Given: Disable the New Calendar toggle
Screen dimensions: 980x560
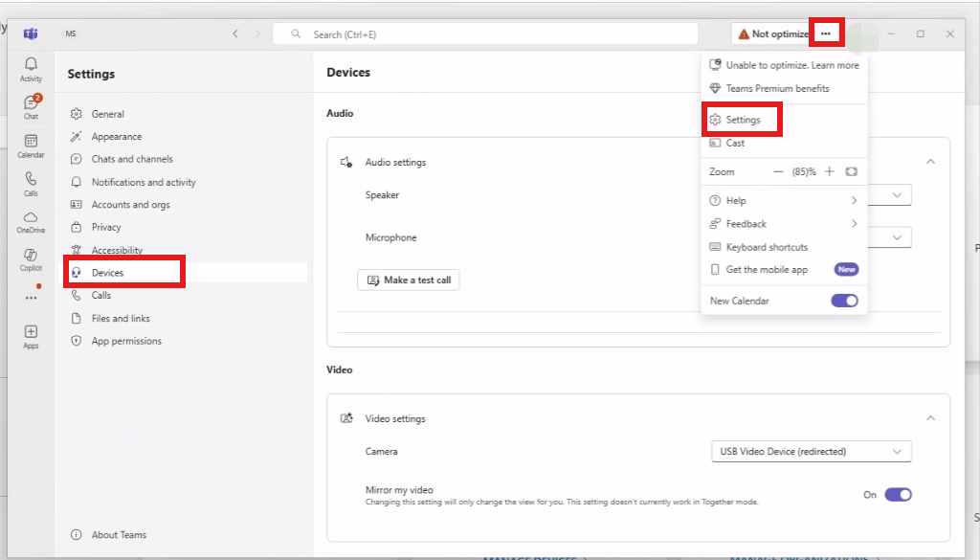Looking at the screenshot, I should coord(843,300).
